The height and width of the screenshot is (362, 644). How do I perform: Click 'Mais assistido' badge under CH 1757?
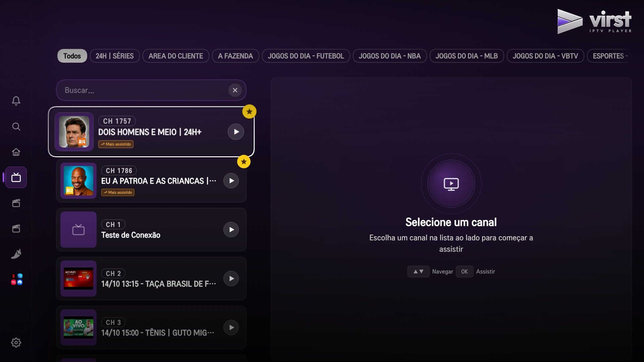[116, 144]
